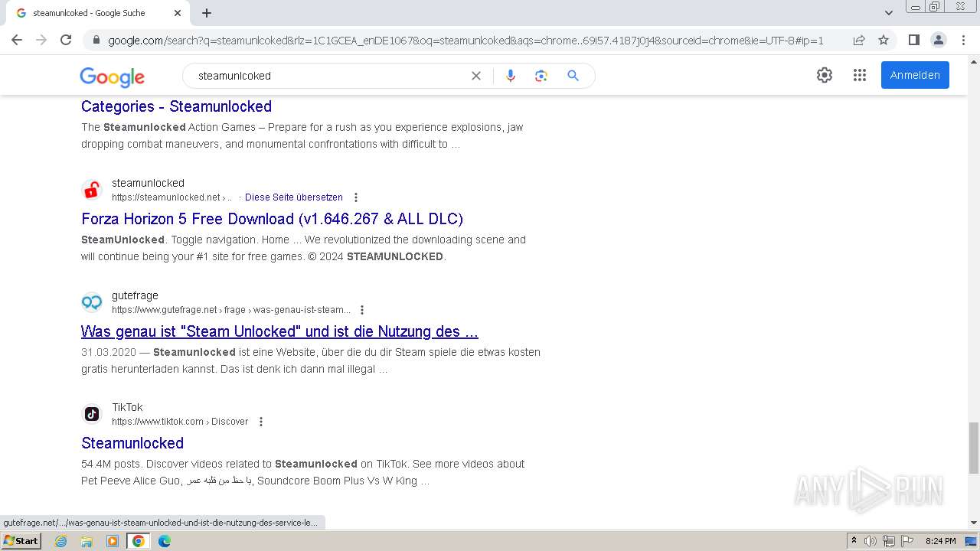Screen dimensions: 980x551
Task: Bookmark this page with the star
Action: (884, 40)
